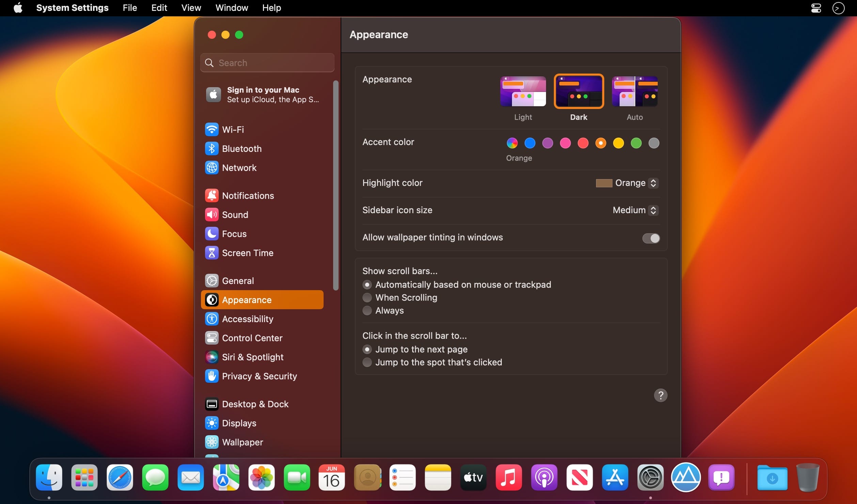The width and height of the screenshot is (857, 504).
Task: Select the Blue accent color
Action: click(x=530, y=143)
